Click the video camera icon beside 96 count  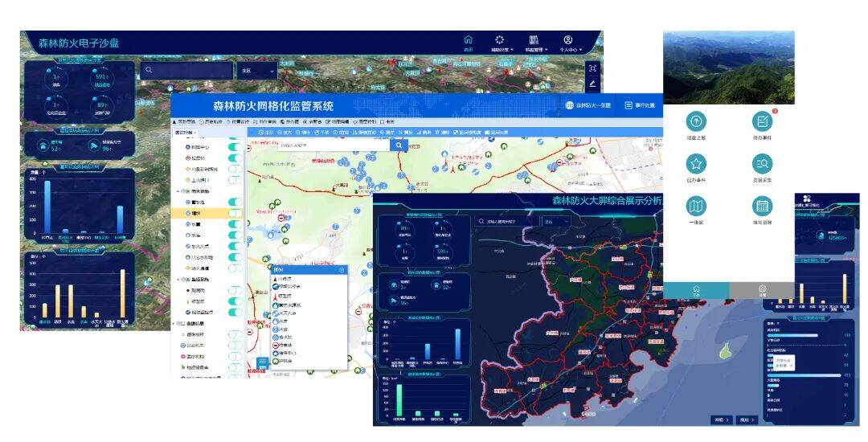(x=93, y=146)
